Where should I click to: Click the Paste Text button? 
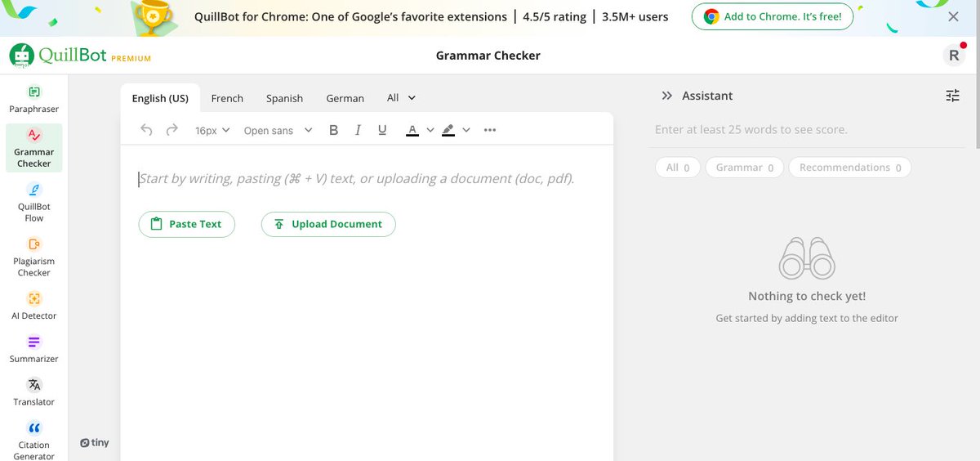(187, 224)
